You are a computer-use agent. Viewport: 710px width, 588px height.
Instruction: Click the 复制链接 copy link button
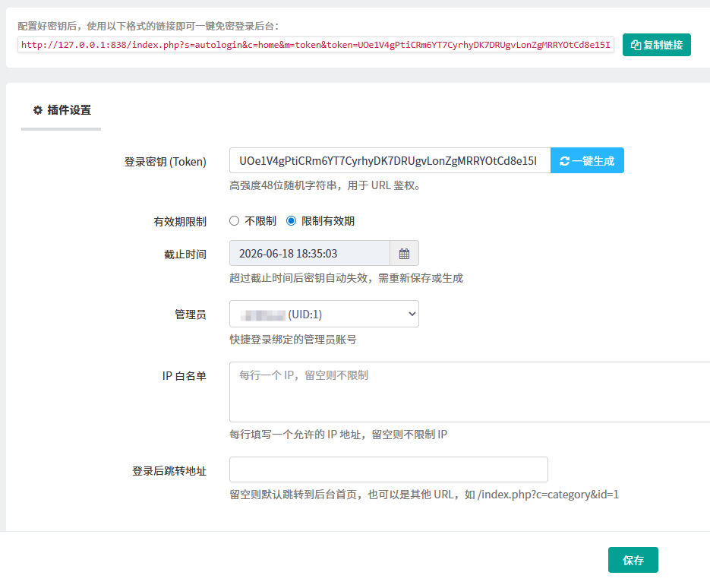656,45
